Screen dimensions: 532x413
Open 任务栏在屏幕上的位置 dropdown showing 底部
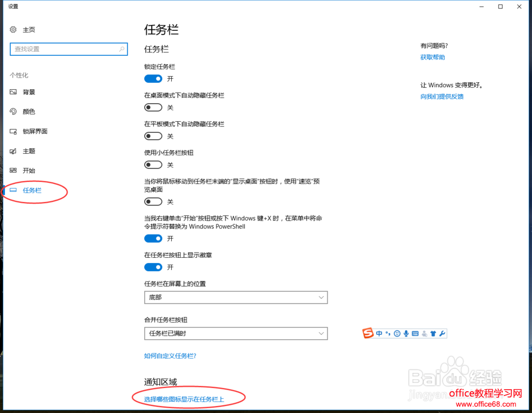click(x=236, y=297)
